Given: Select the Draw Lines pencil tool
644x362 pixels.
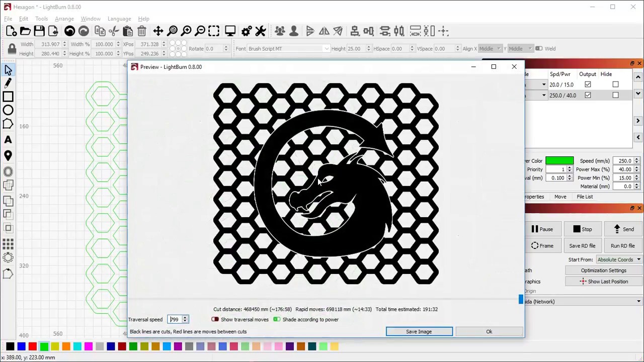Looking at the screenshot, I should pyautogui.click(x=8, y=83).
